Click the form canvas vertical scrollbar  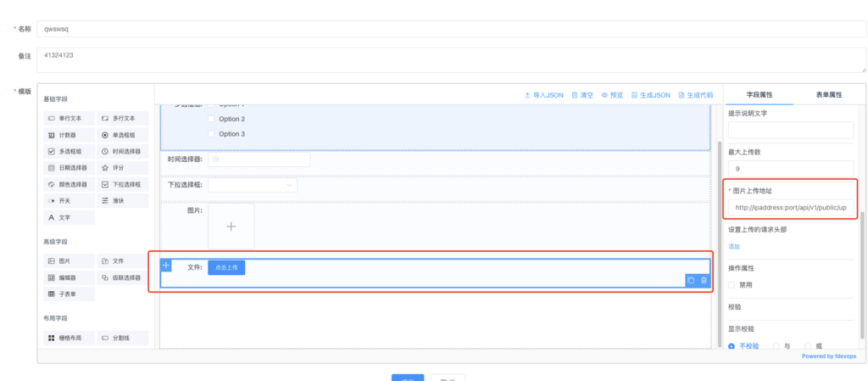719,243
